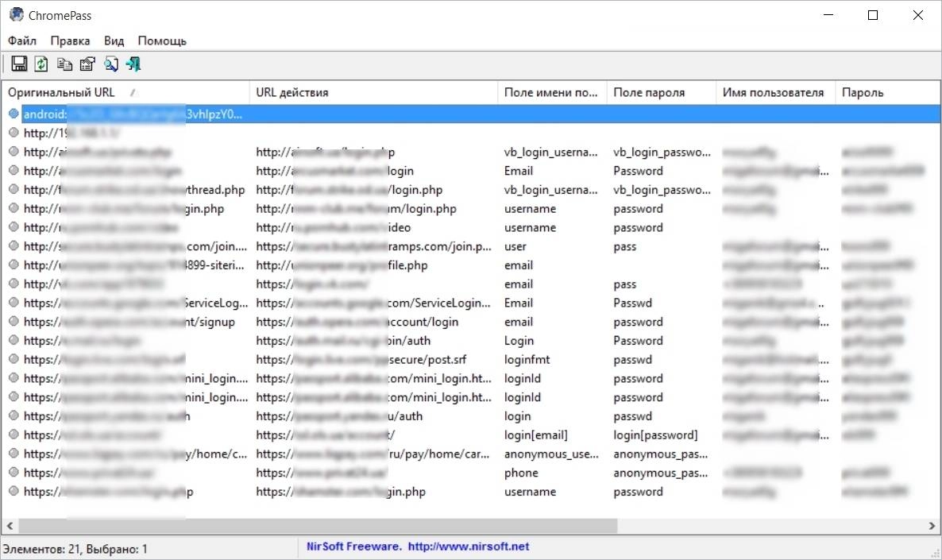Sort by Поле имени по... column header

click(x=552, y=92)
